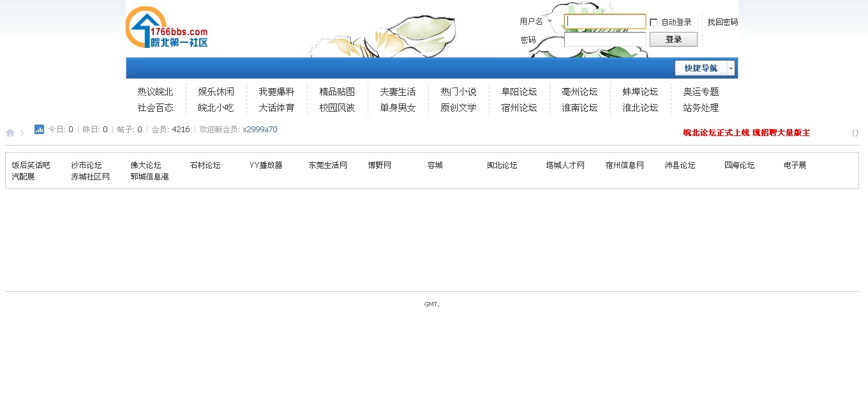Open friend link 汽配展
The image size is (868, 408).
[x=23, y=177]
